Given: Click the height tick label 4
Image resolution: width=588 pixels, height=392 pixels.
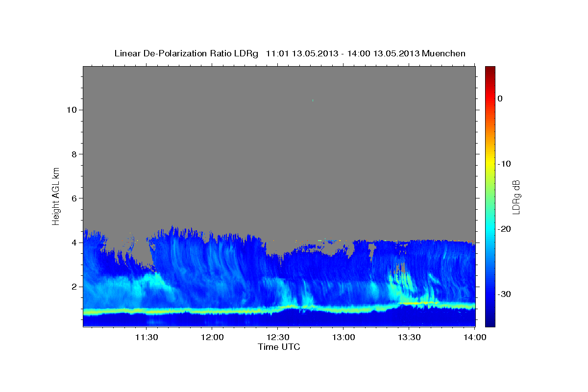Looking at the screenshot, I should pyautogui.click(x=73, y=242).
